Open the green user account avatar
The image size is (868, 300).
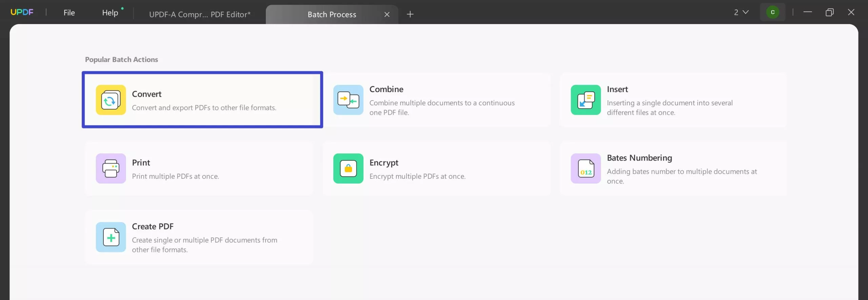[773, 12]
